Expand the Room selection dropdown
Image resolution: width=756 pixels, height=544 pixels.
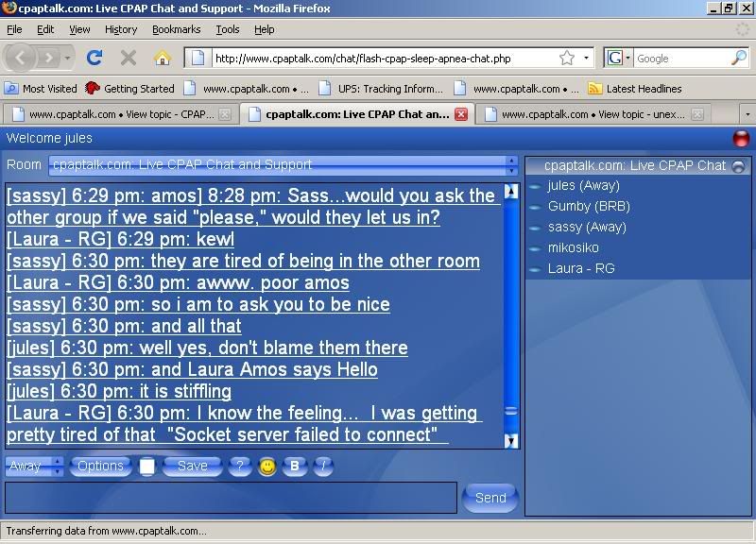pos(511,165)
